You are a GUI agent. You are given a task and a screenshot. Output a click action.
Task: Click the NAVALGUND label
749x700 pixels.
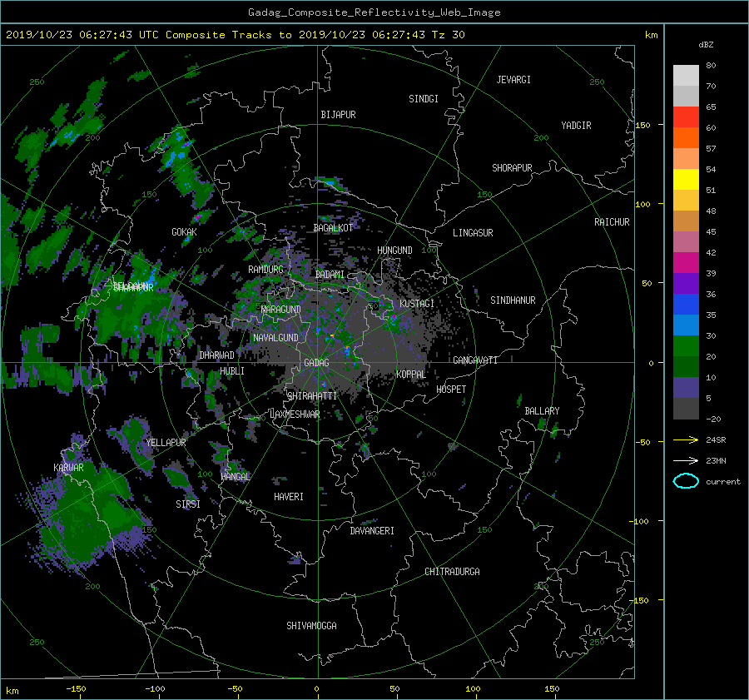275,338
